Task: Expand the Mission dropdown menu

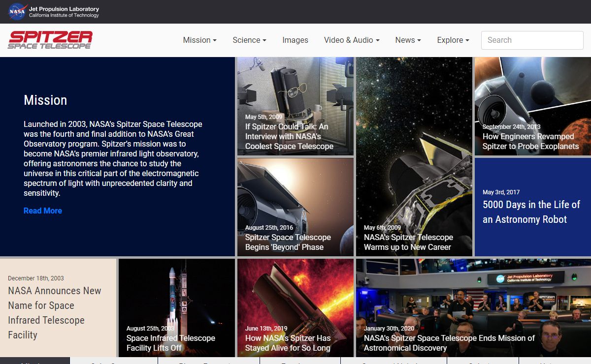Action: 200,40
